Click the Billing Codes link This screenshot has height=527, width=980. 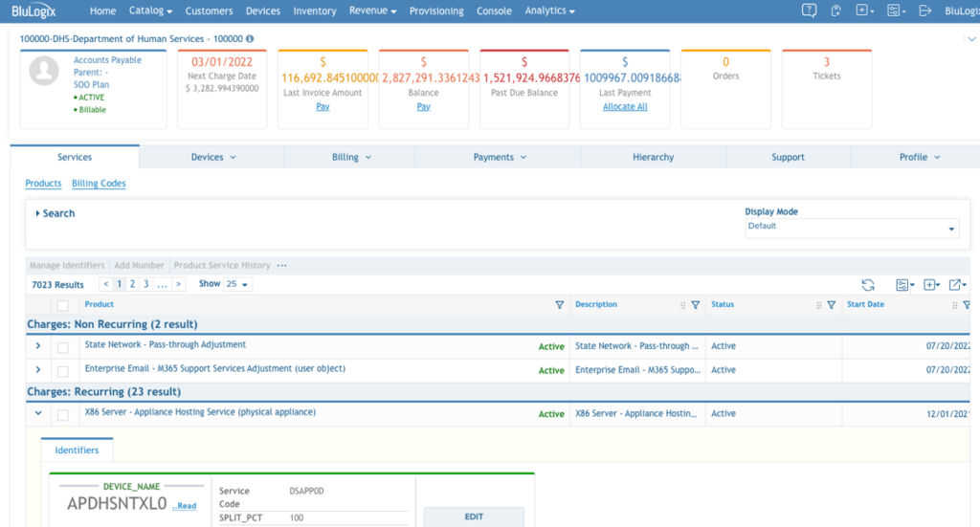click(x=99, y=183)
